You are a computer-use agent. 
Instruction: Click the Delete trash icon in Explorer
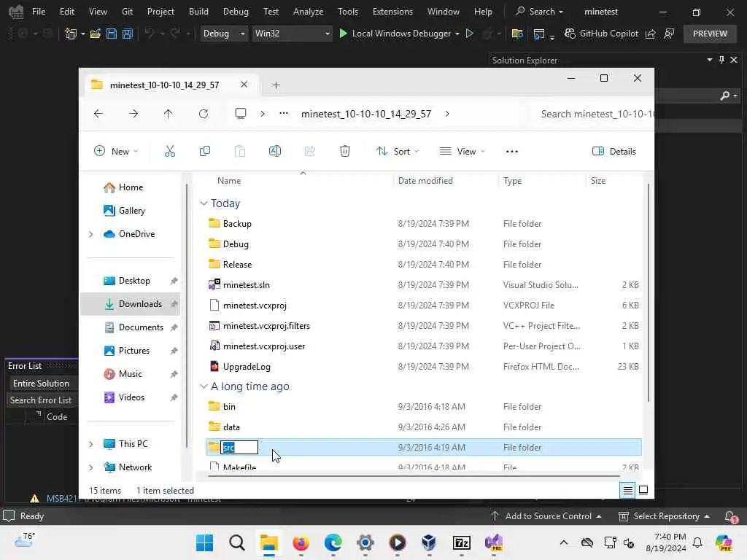point(345,152)
